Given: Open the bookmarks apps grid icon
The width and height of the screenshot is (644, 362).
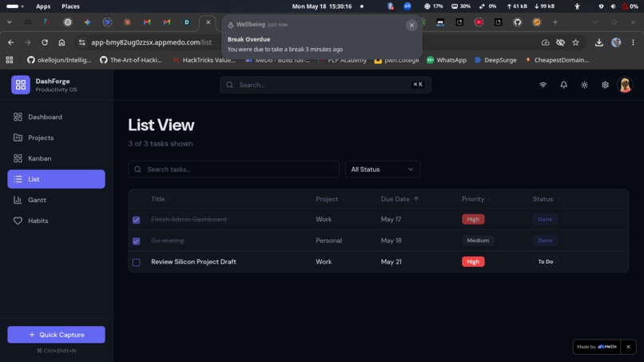Looking at the screenshot, I should click(x=10, y=60).
